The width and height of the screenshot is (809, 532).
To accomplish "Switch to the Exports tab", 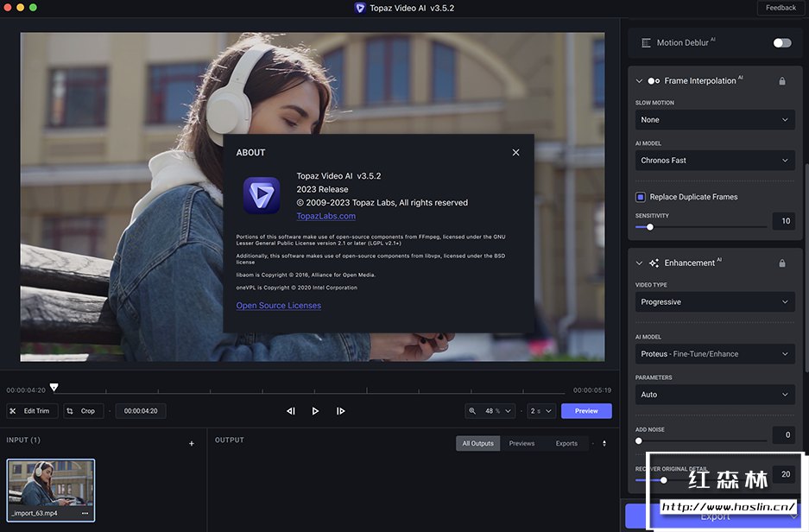I will (x=566, y=443).
